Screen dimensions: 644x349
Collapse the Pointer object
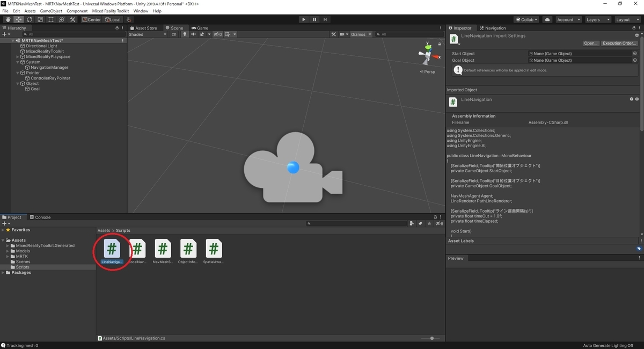click(17, 73)
